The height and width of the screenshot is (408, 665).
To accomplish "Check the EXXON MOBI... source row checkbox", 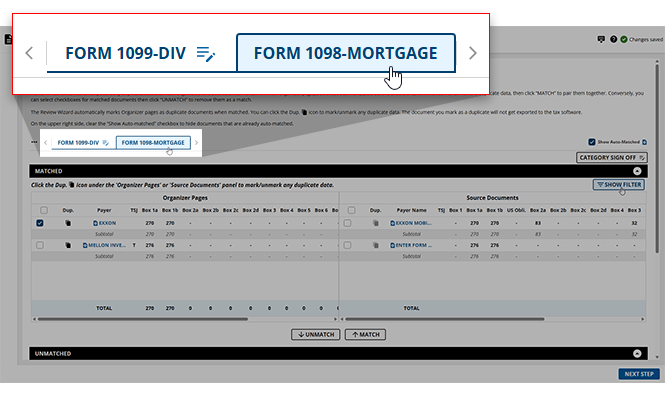I will pos(347,223).
